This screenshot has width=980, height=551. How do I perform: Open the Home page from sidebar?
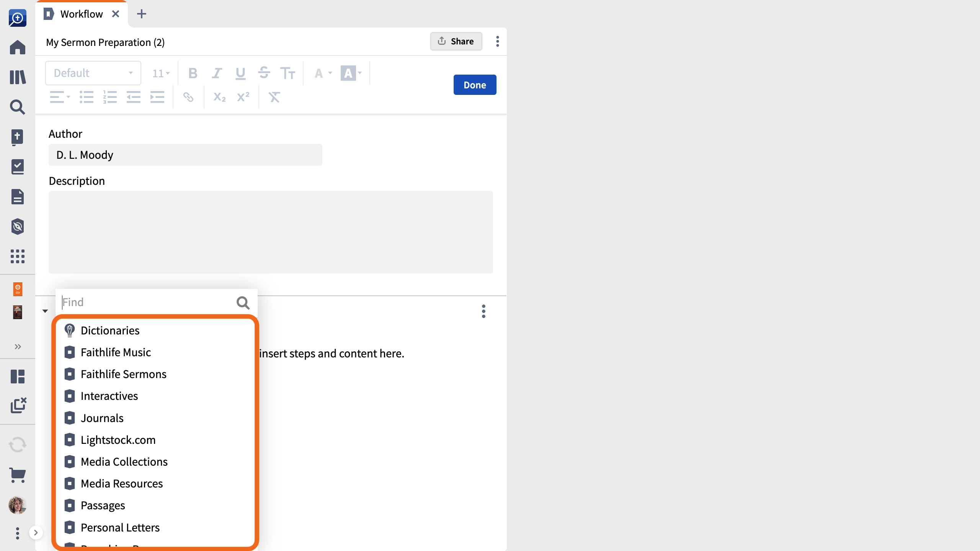pyautogui.click(x=18, y=47)
